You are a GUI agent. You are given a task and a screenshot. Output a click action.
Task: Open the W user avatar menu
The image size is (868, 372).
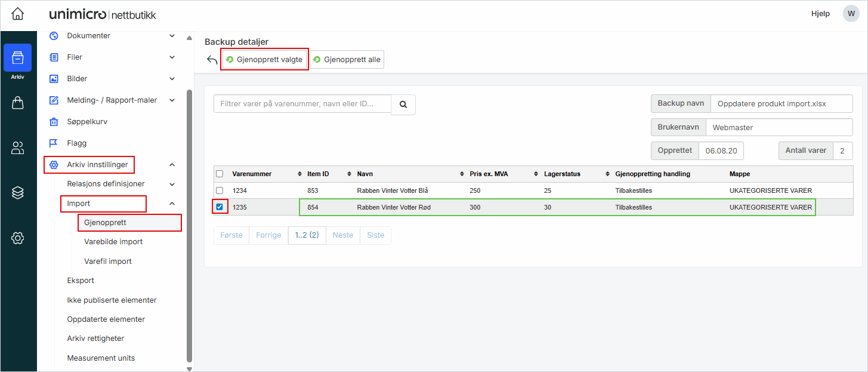point(851,14)
